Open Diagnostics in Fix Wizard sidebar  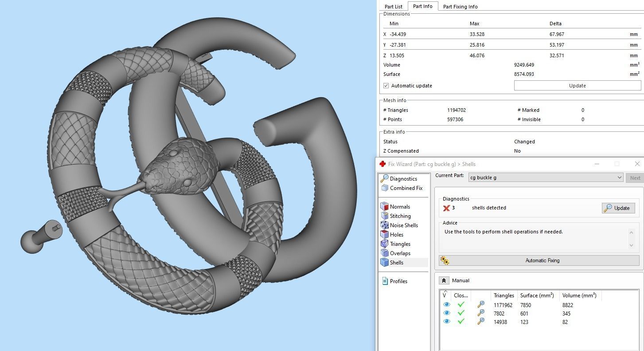coord(399,178)
